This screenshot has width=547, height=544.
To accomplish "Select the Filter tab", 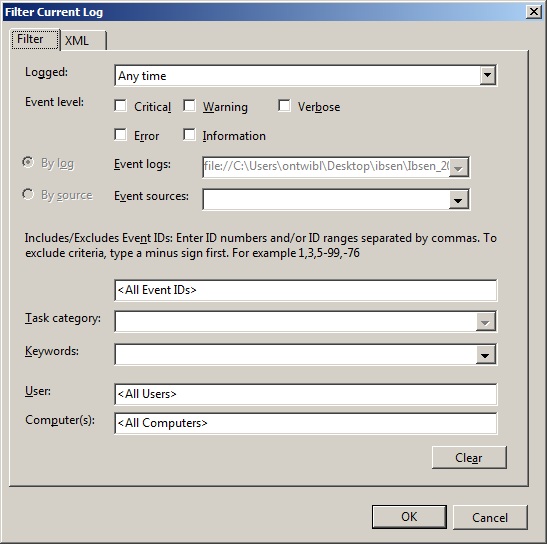I will pos(35,39).
